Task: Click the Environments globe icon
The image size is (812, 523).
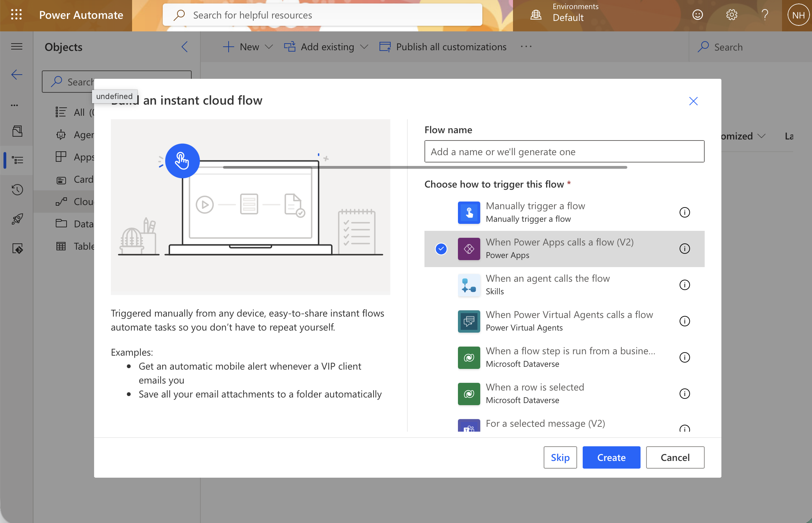Action: tap(536, 15)
